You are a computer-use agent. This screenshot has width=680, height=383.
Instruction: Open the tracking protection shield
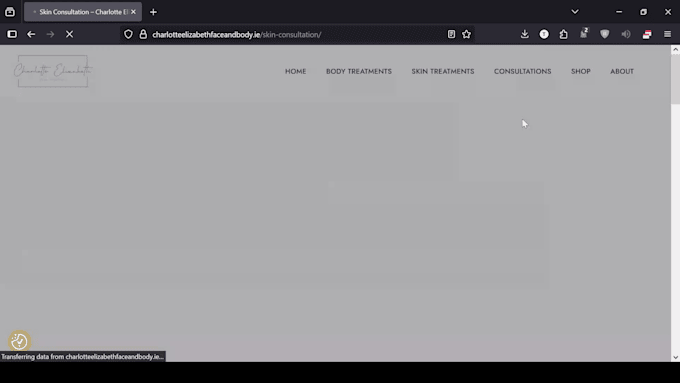(128, 34)
